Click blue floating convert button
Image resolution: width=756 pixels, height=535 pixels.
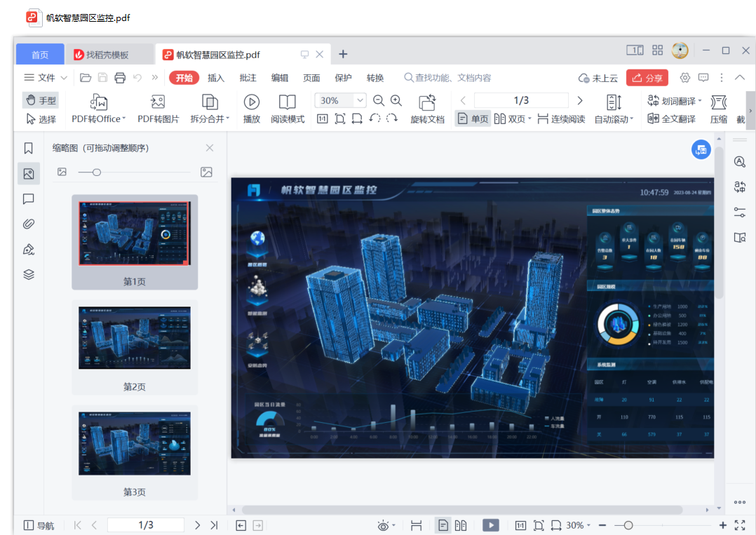701,150
